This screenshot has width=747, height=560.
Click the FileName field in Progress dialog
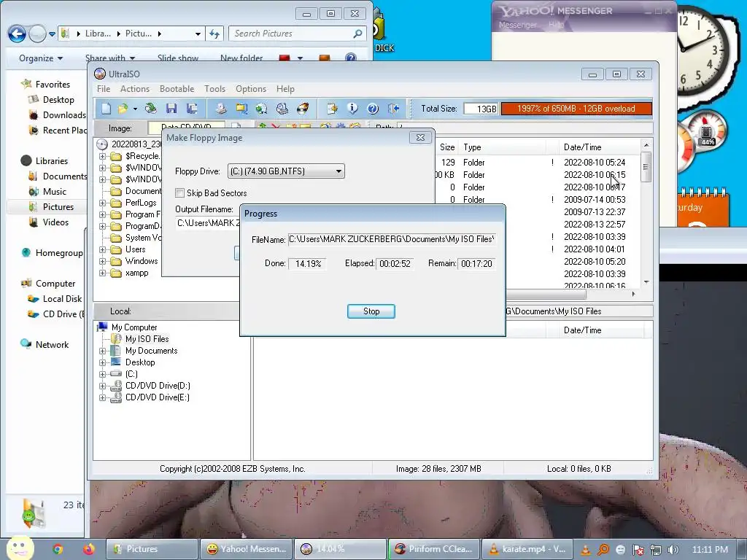tap(392, 239)
